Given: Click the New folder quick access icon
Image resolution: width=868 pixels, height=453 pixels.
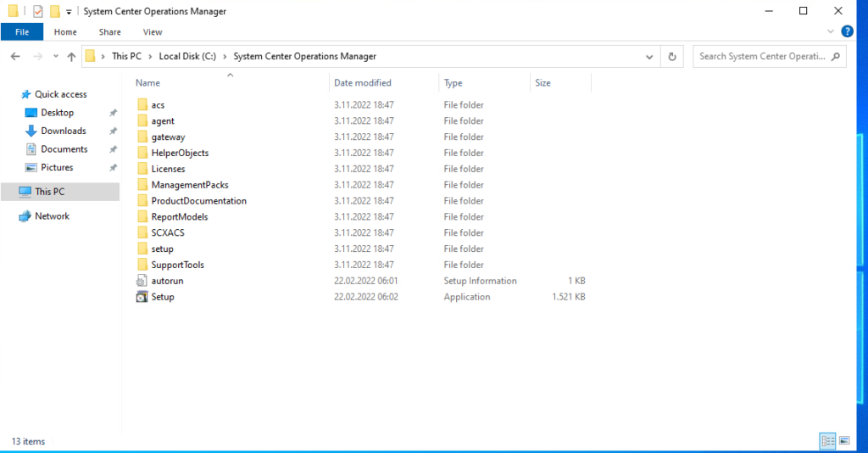Looking at the screenshot, I should coord(55,11).
